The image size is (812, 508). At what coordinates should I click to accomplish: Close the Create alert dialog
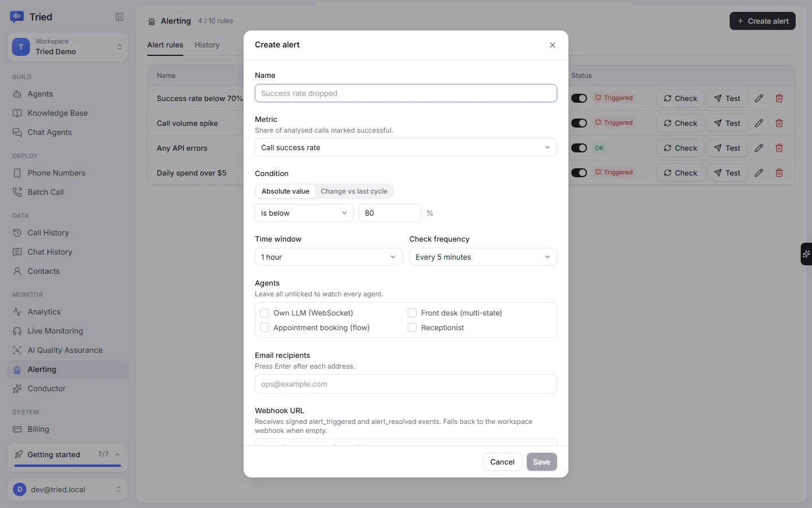pyautogui.click(x=553, y=45)
